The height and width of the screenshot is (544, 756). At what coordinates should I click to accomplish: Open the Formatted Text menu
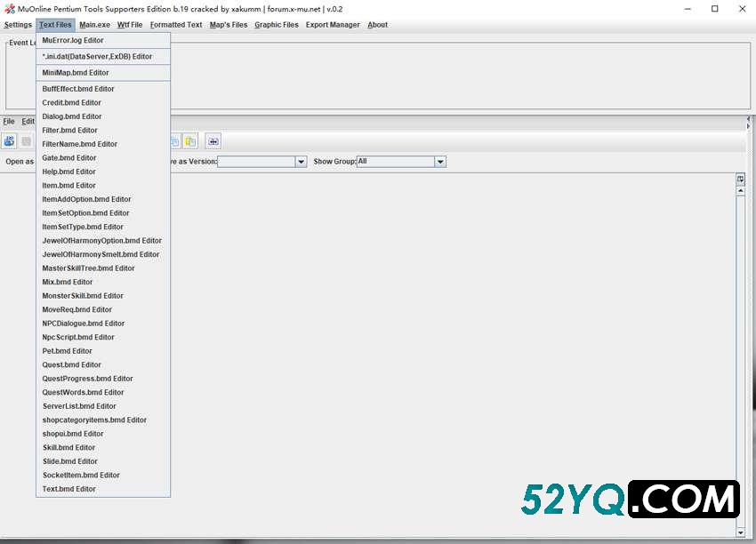click(x=176, y=25)
